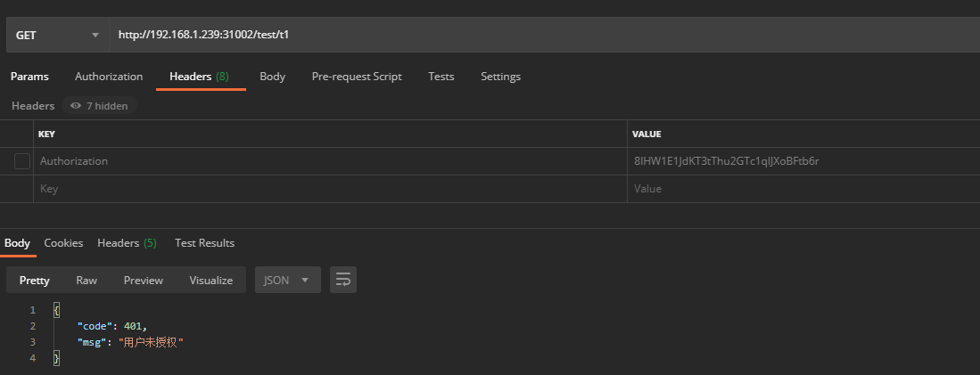This screenshot has width=980, height=375.
Task: Open the request Body tab
Action: point(272,77)
